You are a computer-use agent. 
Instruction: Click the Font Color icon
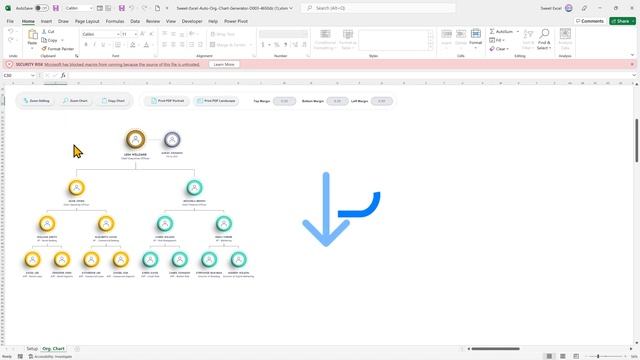click(146, 44)
